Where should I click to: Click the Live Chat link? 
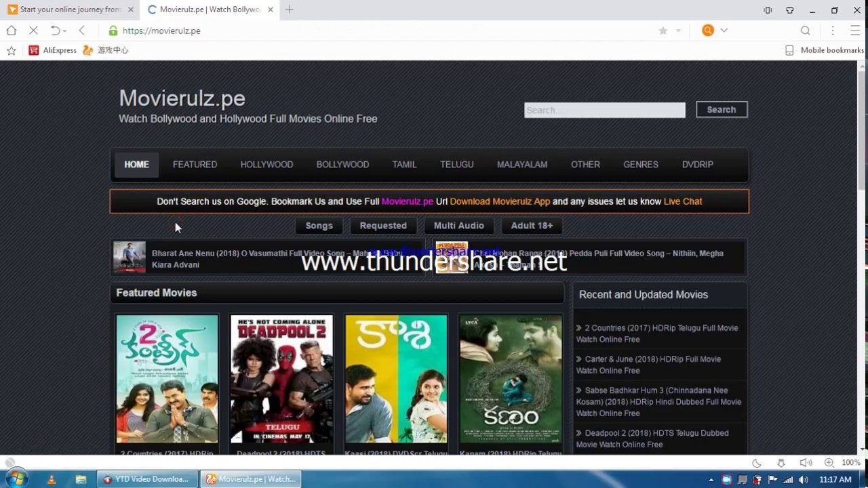pyautogui.click(x=683, y=201)
